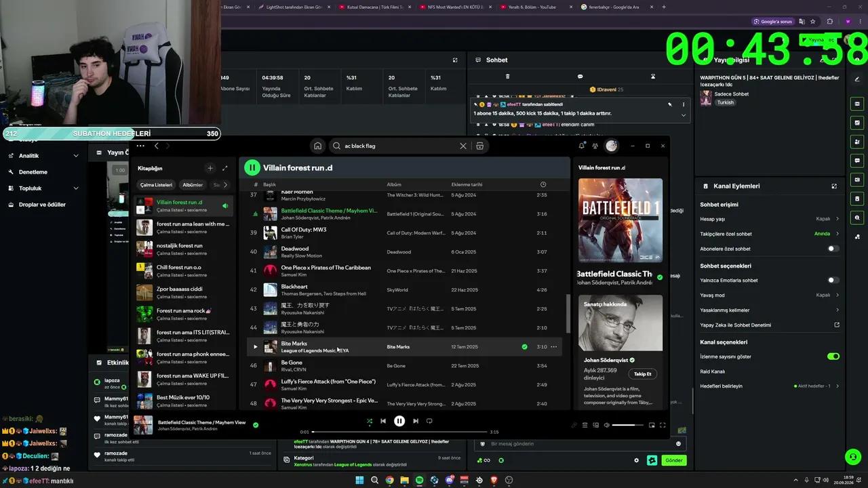Select Çalma Listeleri filter chip
This screenshot has width=868, height=488.
[x=156, y=184]
